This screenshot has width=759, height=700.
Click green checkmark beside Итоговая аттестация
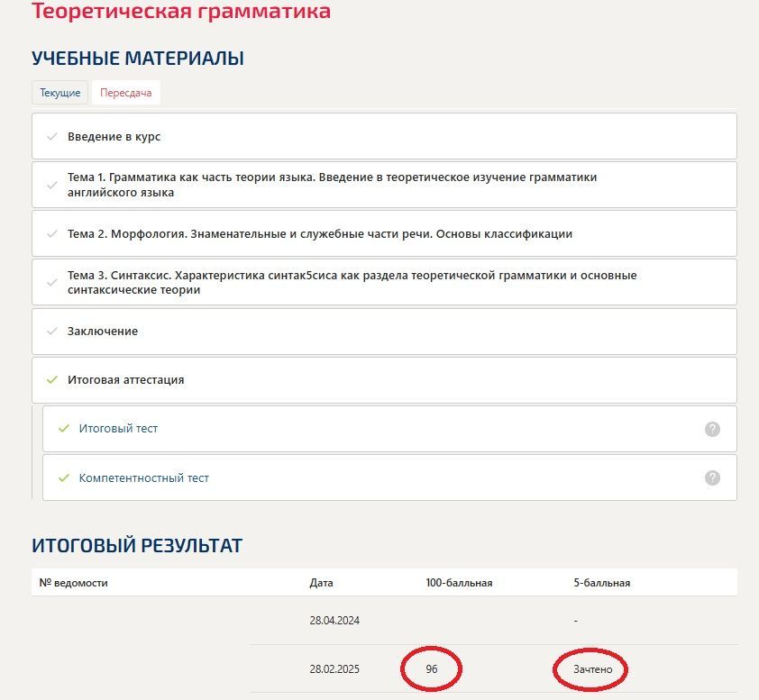(x=51, y=380)
